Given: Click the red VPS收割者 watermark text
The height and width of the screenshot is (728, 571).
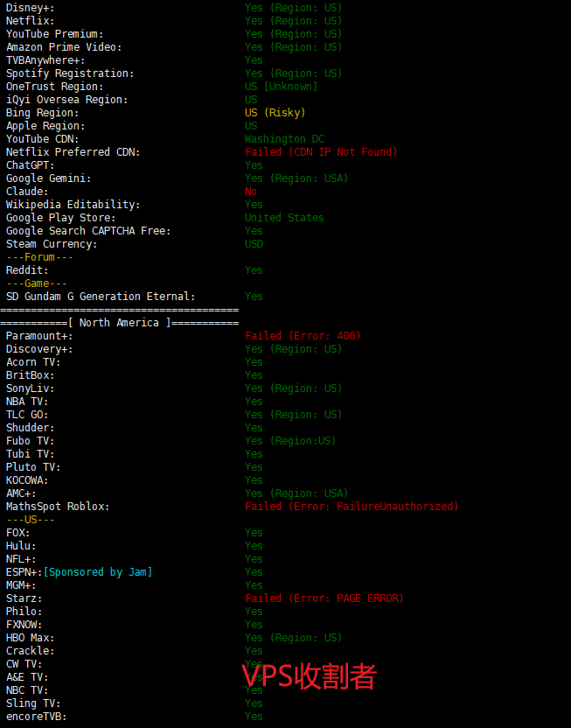Looking at the screenshot, I should [x=309, y=675].
